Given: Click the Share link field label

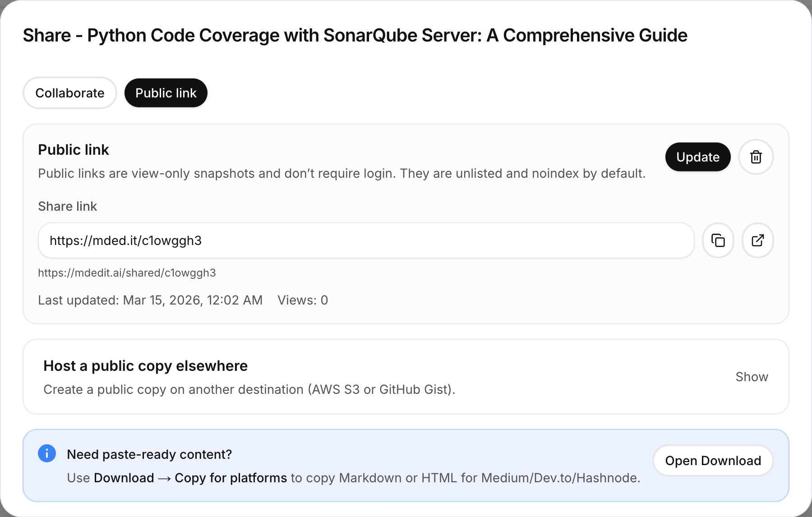Looking at the screenshot, I should [67, 206].
